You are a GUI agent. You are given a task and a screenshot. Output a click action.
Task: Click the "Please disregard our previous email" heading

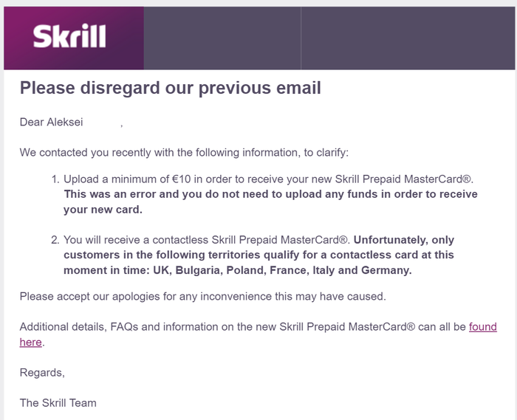(170, 89)
